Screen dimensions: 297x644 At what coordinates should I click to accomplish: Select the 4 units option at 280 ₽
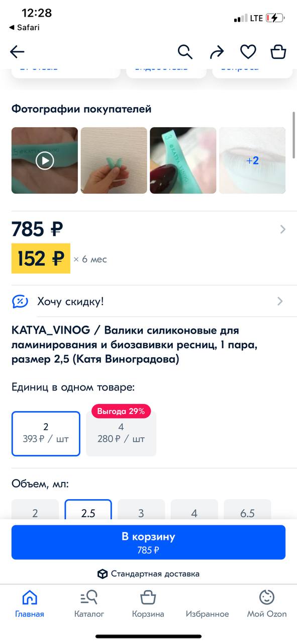tap(121, 434)
